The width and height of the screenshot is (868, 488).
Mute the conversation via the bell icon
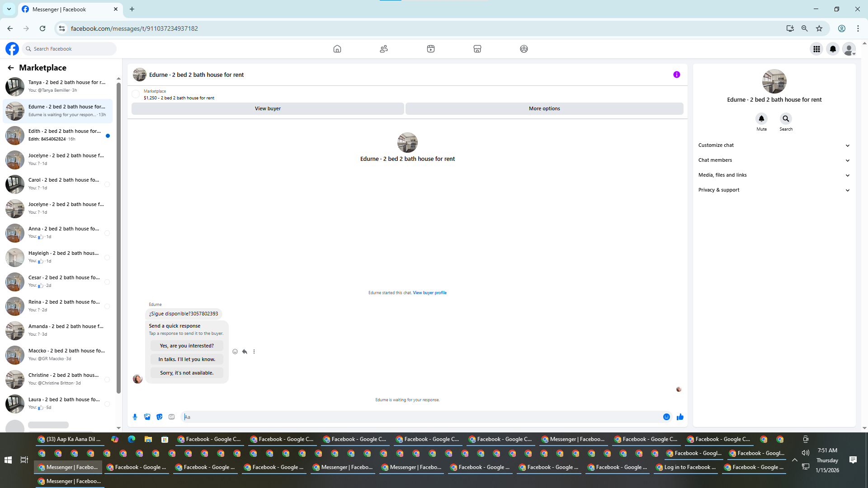[x=761, y=118]
